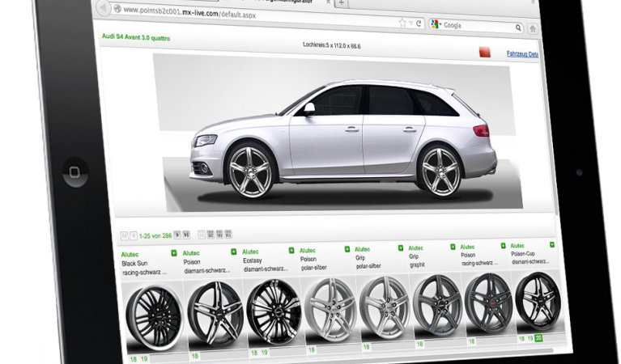Choose size 19 for Ecstasy wheel
Viewport: 621px width, 364px height.
pyautogui.click(x=264, y=352)
